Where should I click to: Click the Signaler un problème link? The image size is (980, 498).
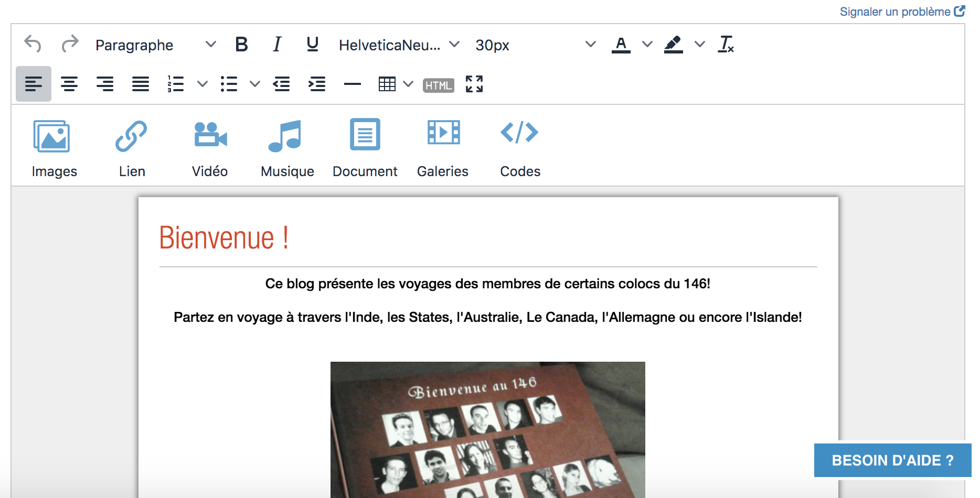click(902, 12)
